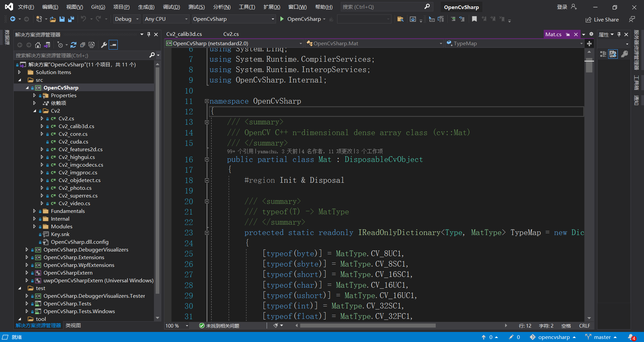Viewport: 644px width, 342px height.
Task: Toggle auto-hide pin on Properties panel
Action: [619, 35]
